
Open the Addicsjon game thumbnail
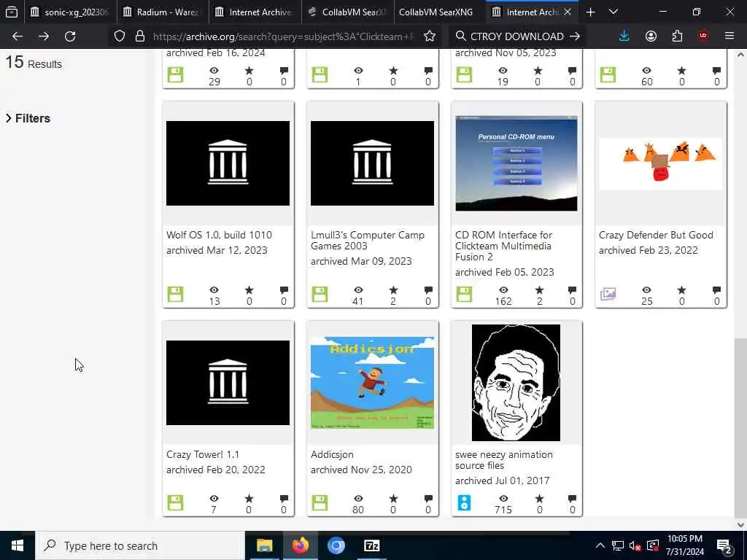372,383
